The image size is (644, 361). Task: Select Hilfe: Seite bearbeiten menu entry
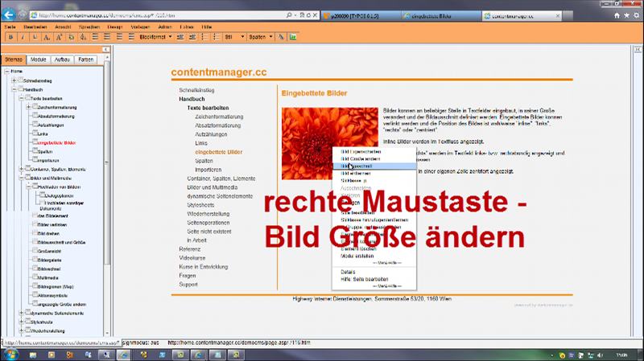[x=365, y=279]
